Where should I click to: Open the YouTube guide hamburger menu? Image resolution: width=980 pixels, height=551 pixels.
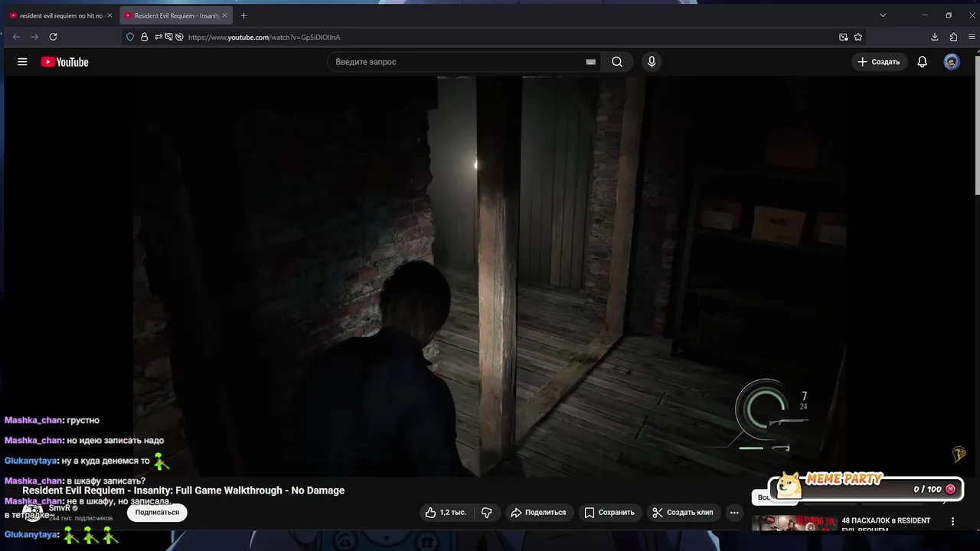[x=22, y=62]
